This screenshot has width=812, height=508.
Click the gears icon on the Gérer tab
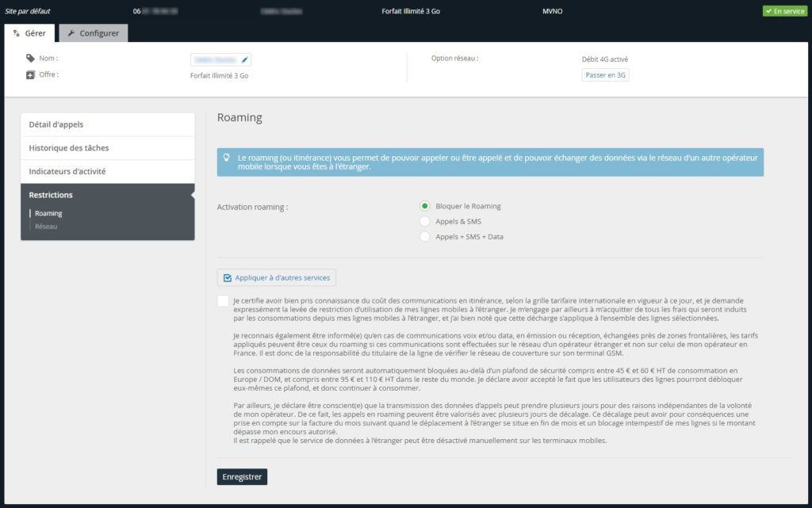17,33
